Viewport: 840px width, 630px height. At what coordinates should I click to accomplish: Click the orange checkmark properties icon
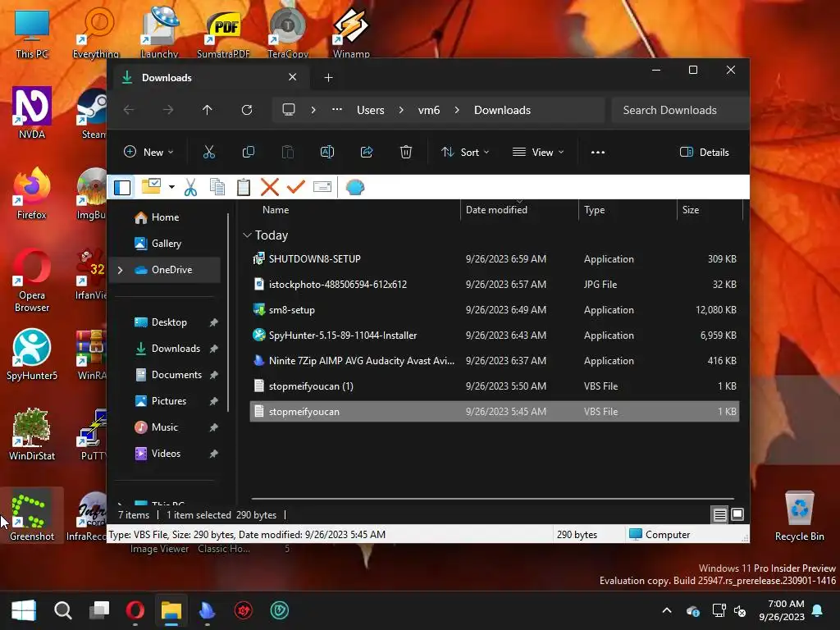(x=295, y=187)
